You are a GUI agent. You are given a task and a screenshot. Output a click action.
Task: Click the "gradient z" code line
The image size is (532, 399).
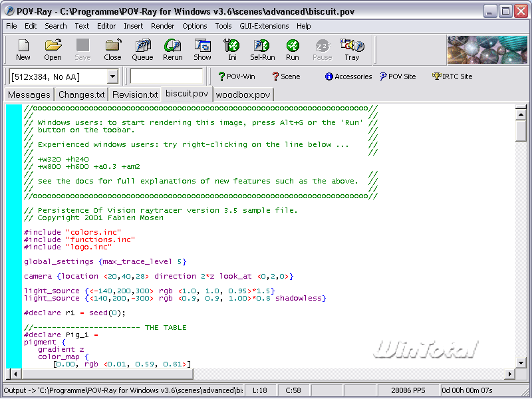click(x=61, y=350)
